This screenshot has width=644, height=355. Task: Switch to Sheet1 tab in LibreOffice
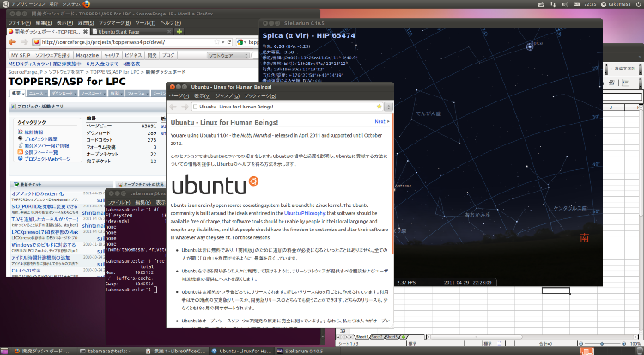coord(361,337)
